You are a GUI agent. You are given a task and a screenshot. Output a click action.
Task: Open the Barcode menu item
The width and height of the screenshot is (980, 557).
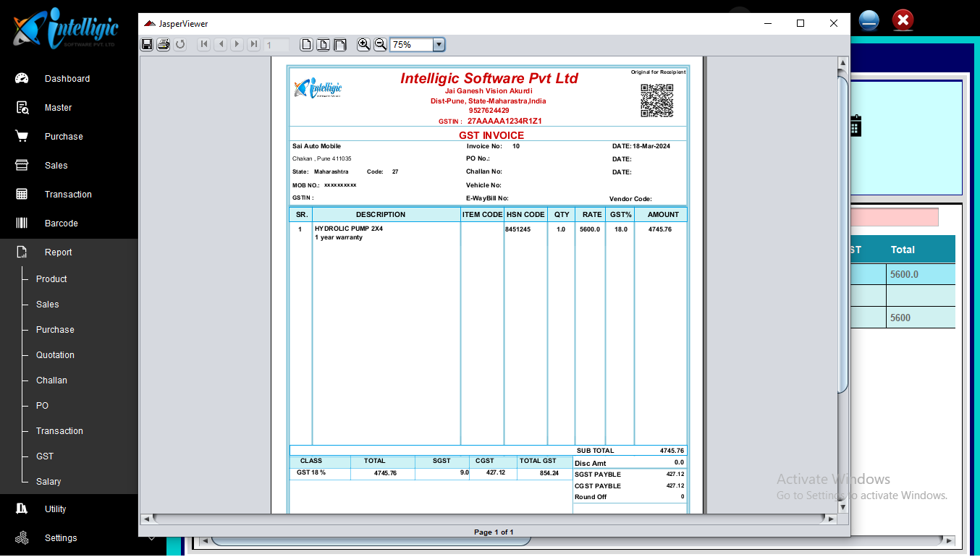(x=61, y=224)
